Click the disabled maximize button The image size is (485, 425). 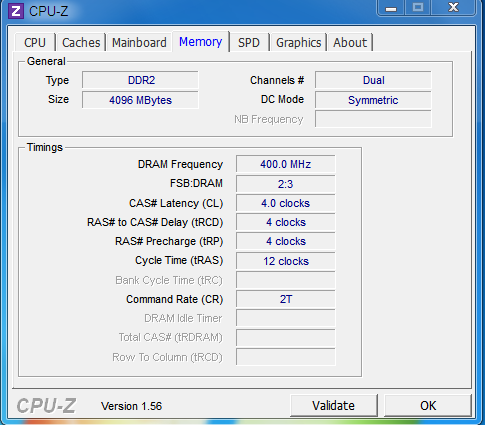(418, 8)
